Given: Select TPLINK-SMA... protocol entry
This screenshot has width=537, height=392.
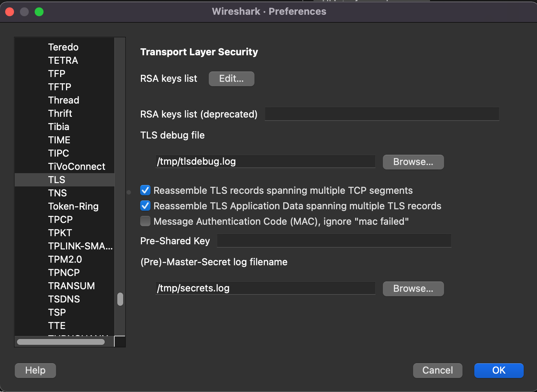Looking at the screenshot, I should point(65,246).
